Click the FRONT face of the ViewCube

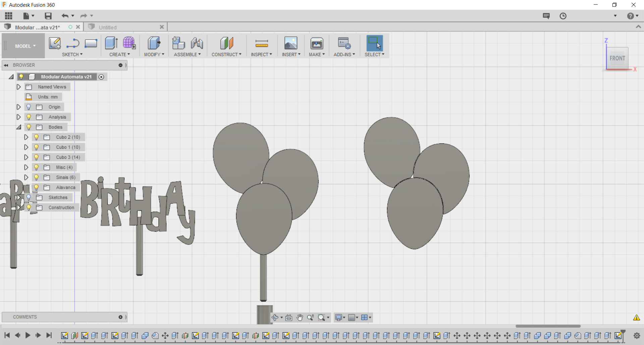(618, 58)
